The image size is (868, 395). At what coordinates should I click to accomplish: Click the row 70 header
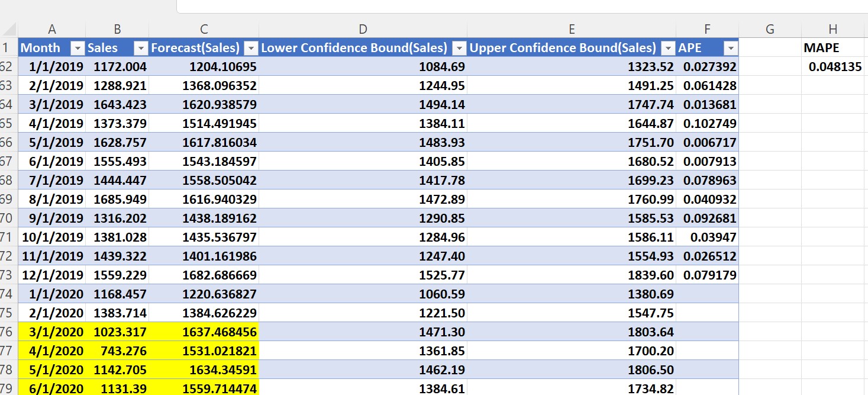click(x=7, y=219)
